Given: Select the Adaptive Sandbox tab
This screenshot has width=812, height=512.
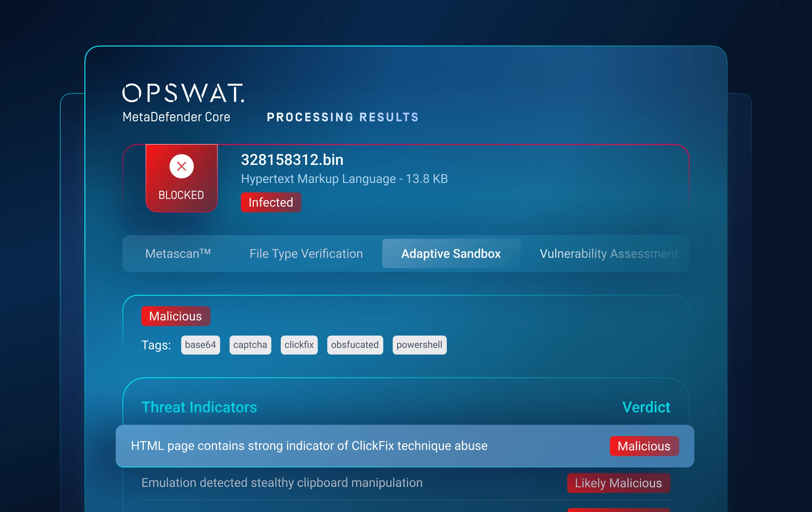Looking at the screenshot, I should click(451, 253).
